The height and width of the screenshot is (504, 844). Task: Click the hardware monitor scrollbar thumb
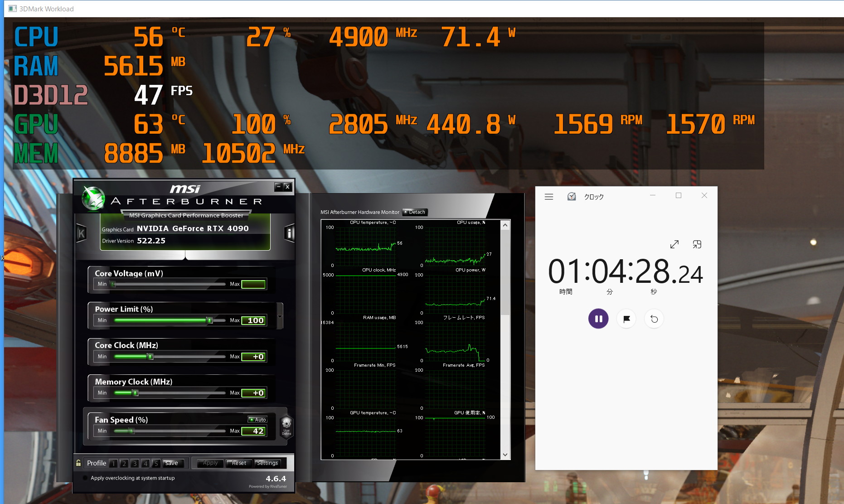[x=505, y=272]
